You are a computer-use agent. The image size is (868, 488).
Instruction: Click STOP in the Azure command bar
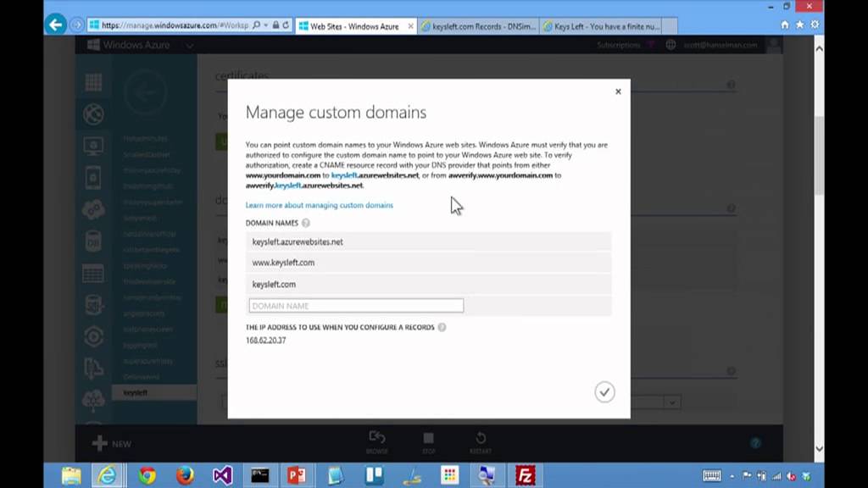coord(428,443)
